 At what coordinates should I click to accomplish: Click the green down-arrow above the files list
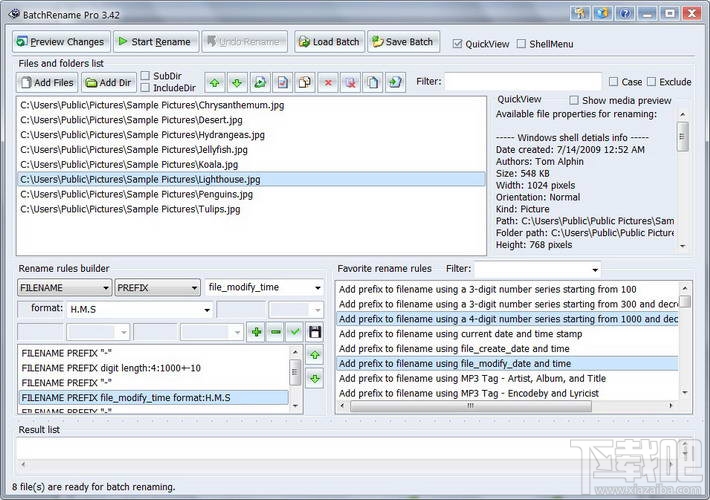(237, 82)
